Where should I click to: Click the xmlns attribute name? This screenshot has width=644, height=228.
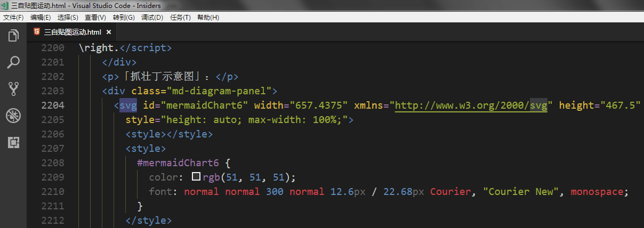tap(369, 105)
